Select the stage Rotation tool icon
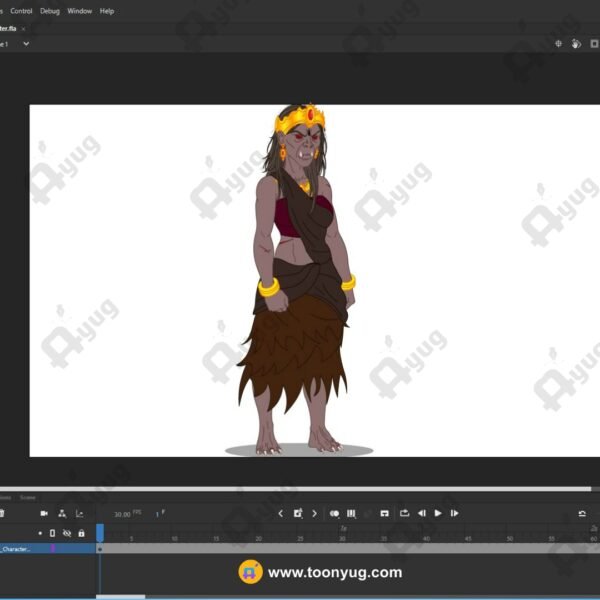Viewport: 600px width, 600px height. tap(576, 44)
